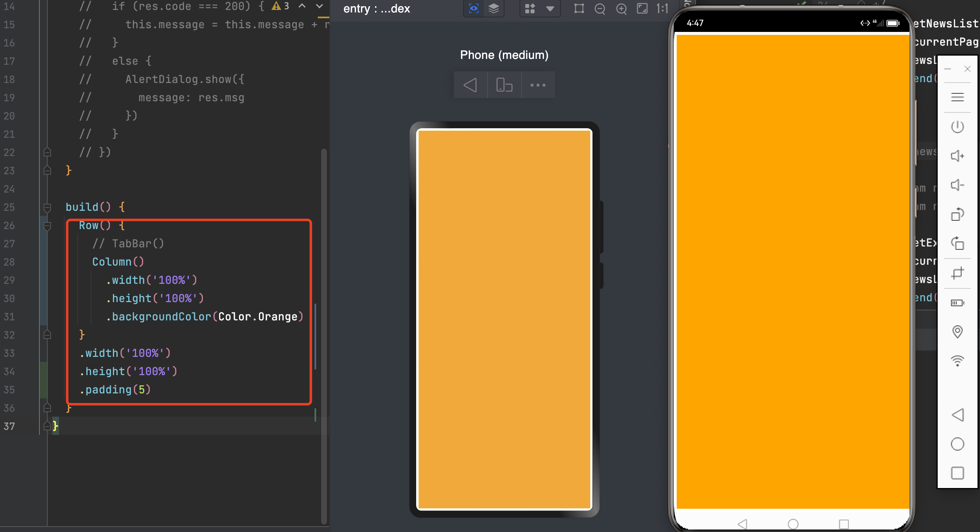Tap the recents key on emulator screen
The width and height of the screenshot is (980, 532).
[x=843, y=524]
